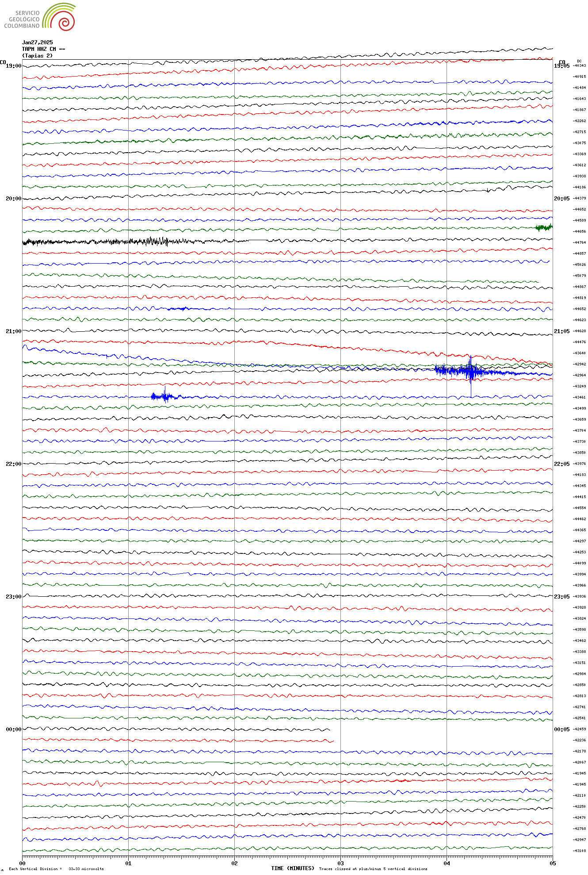Viewport: 588px width, 875px height.
Task: Click the 22:05 time label on right
Action: pos(561,464)
